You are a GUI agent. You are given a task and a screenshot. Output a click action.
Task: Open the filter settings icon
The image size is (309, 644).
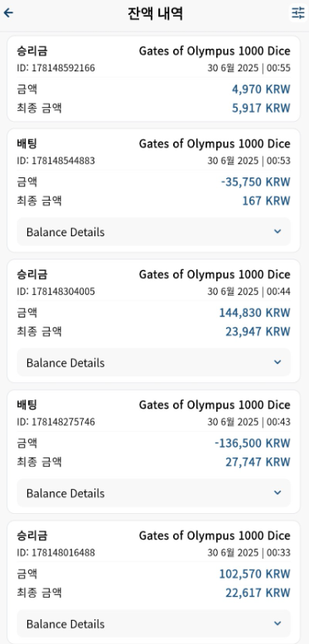click(298, 13)
